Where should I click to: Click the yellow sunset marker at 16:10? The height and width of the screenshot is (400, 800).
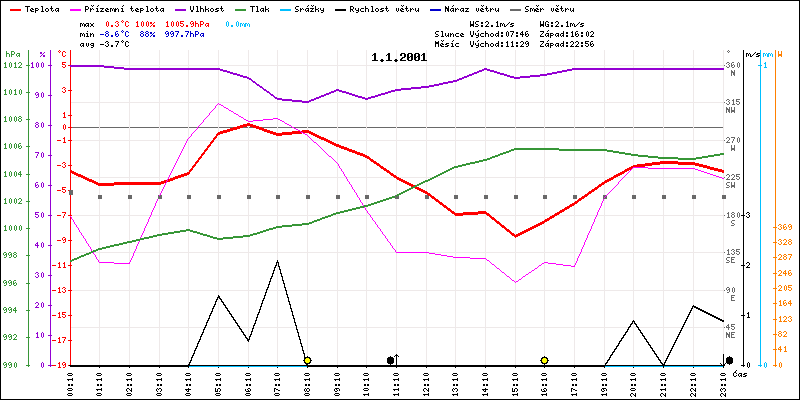click(x=544, y=360)
